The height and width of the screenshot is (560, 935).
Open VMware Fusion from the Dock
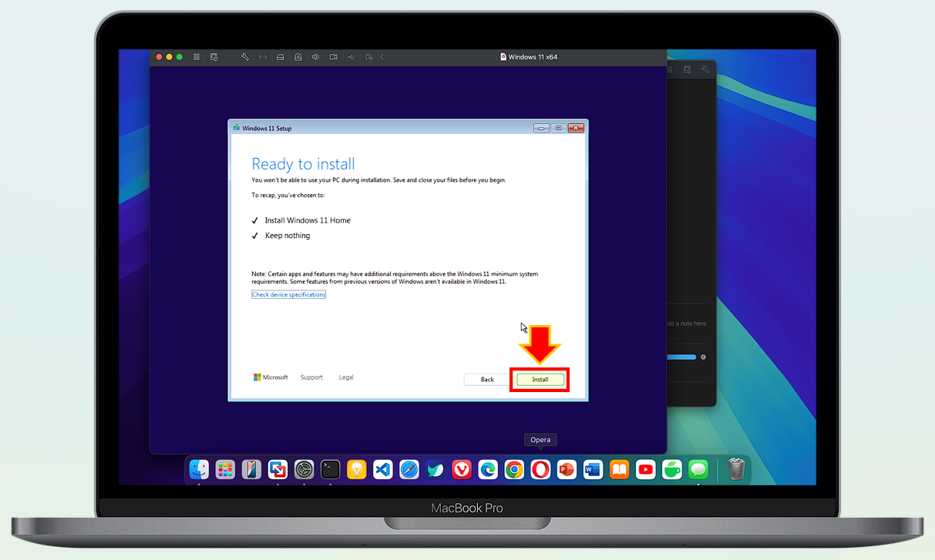pos(278,469)
